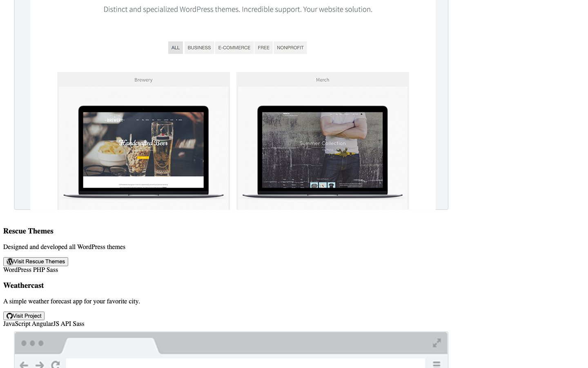This screenshot has height=368, width=588.
Task: Click the PHP tag text
Action: click(39, 270)
